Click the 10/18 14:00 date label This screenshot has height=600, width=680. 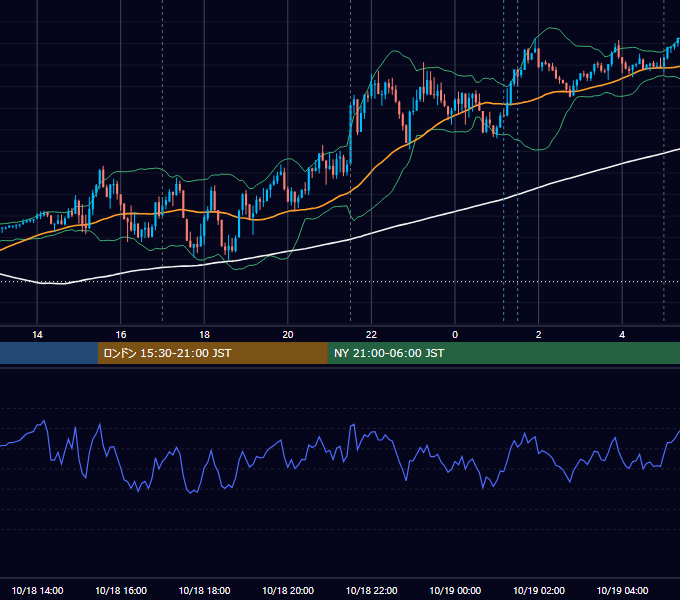37,590
